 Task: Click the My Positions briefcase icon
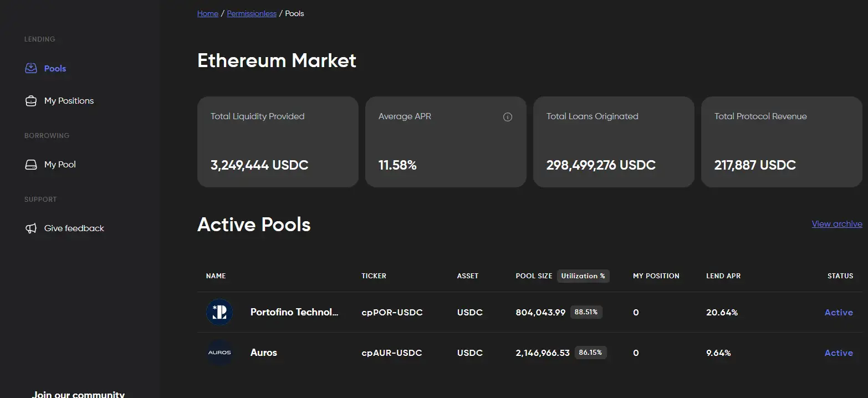click(x=31, y=101)
